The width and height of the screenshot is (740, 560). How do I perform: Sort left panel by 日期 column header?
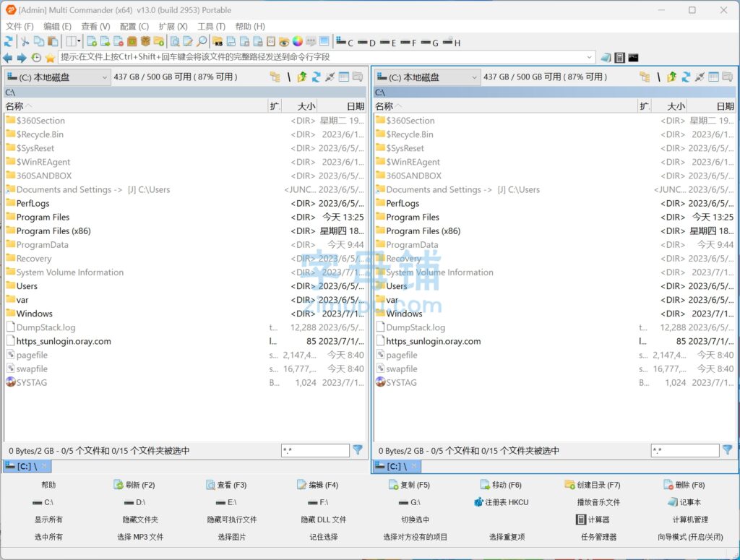[341, 106]
